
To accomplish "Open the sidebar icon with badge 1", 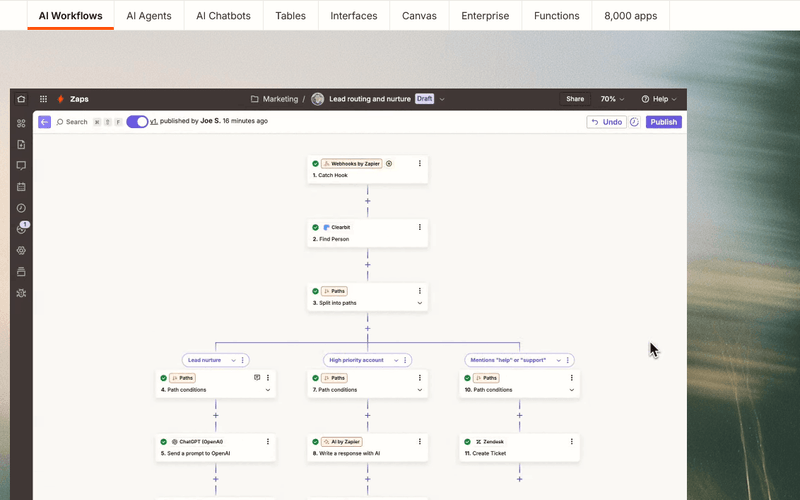I will click(22, 229).
